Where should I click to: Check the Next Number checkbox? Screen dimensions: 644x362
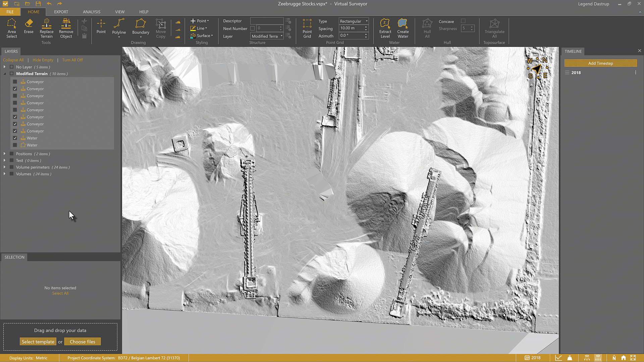coord(253,28)
